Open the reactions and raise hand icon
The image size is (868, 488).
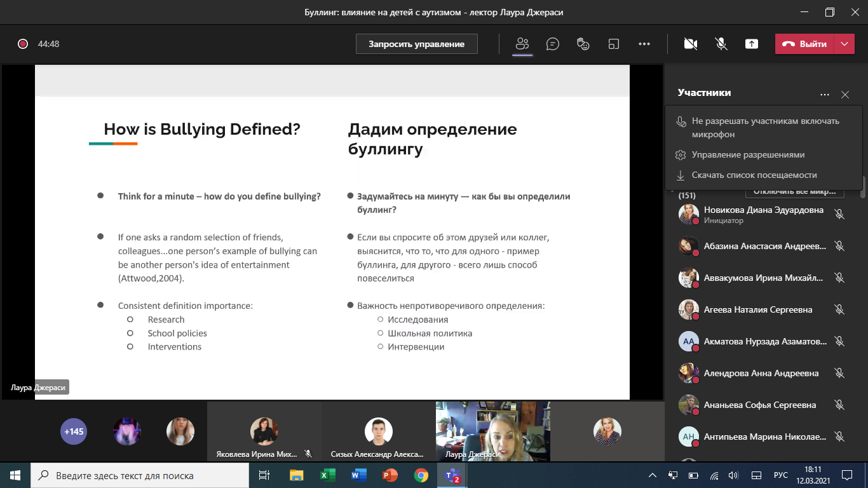583,44
